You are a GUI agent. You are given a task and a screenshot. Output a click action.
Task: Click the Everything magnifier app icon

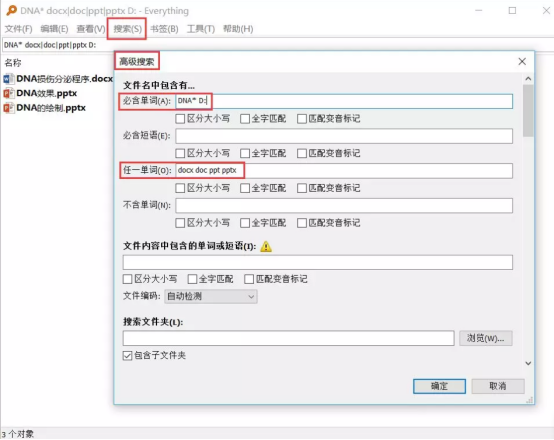tap(11, 10)
